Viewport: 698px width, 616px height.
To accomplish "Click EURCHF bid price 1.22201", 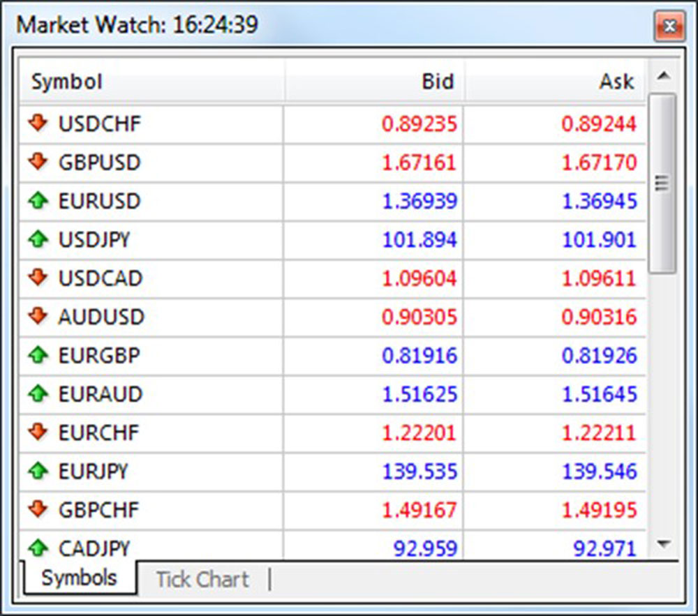I will [419, 433].
